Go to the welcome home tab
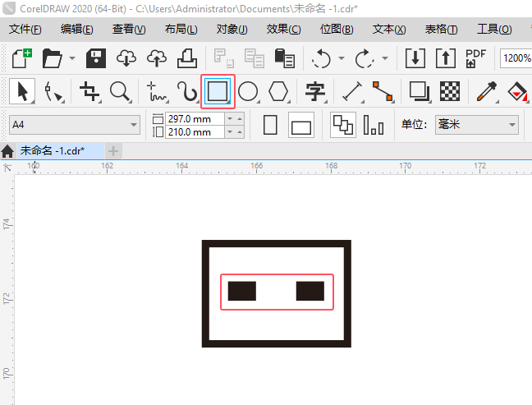This screenshot has width=532, height=405. [x=7, y=151]
